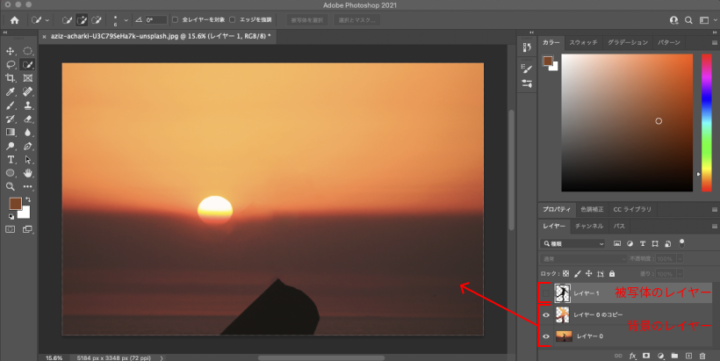Switch to the チャンネル tab
Viewport: 720px width, 361px height.
[589, 226]
